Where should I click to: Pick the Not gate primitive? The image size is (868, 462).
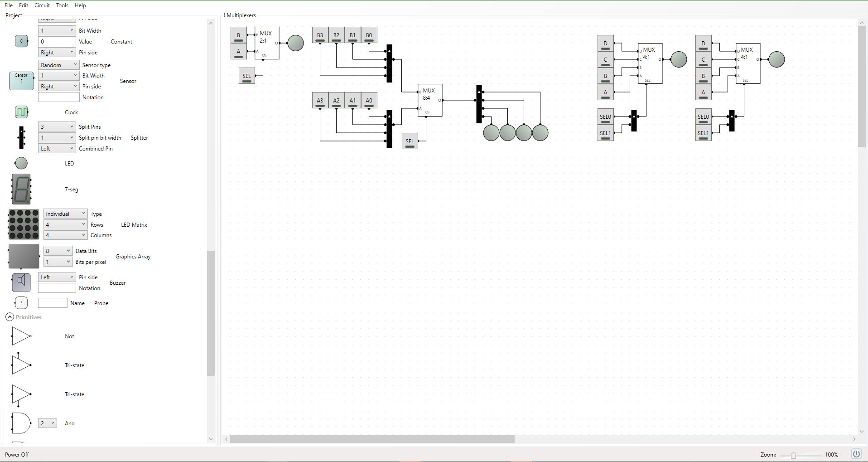pos(21,336)
